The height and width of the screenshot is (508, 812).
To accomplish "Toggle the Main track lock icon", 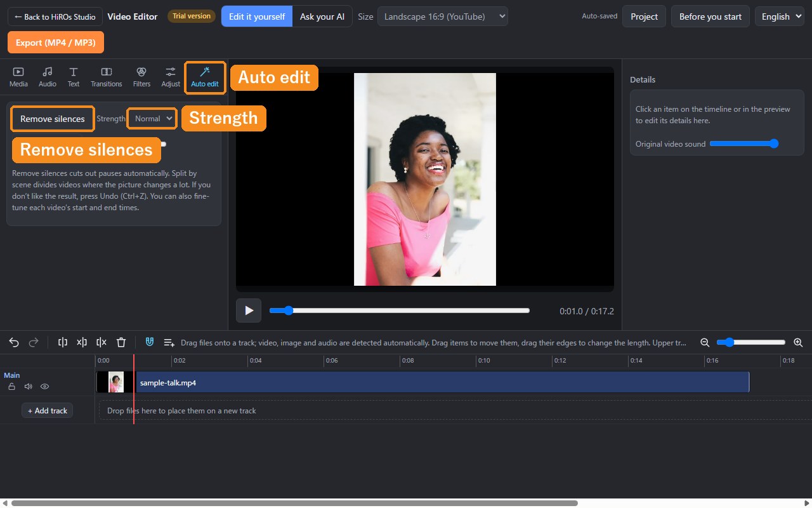I will point(11,386).
